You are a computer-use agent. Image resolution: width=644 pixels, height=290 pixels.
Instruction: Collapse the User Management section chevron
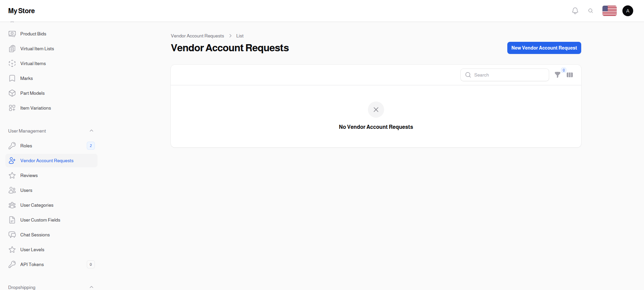[91, 130]
